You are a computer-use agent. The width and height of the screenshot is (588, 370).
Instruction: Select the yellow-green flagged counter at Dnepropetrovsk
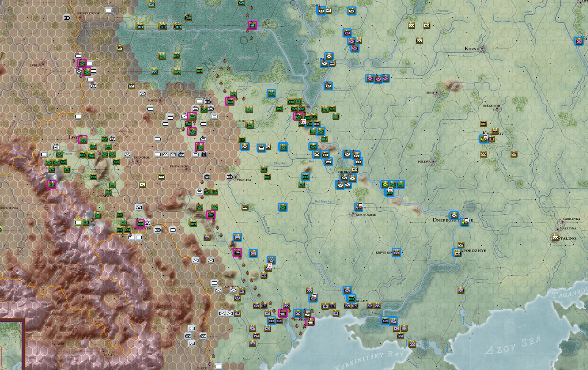465,222
